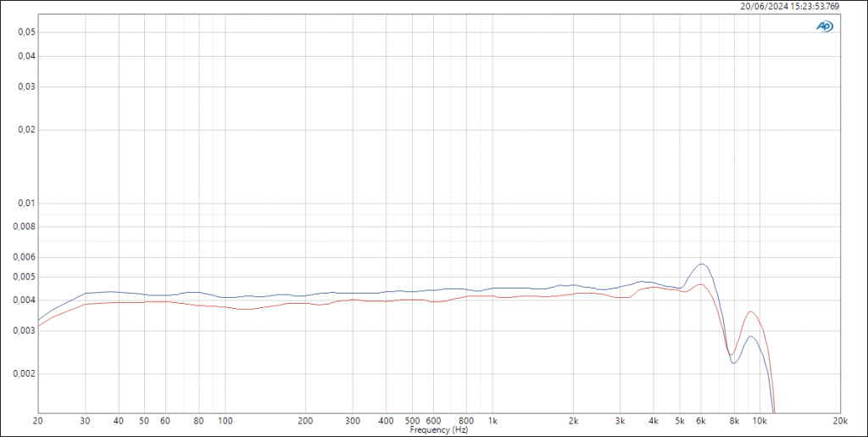Select the 500 frequency axis label
The image size is (868, 437).
click(413, 421)
